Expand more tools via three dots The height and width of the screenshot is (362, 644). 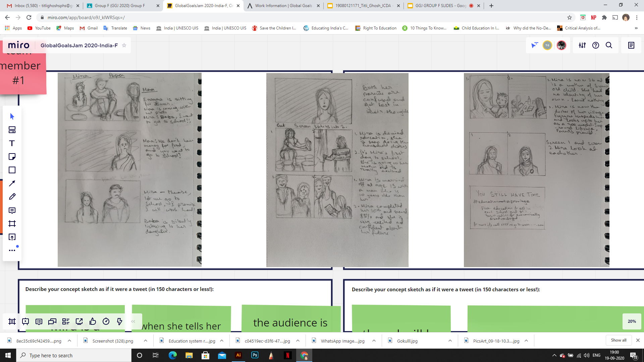pyautogui.click(x=12, y=250)
